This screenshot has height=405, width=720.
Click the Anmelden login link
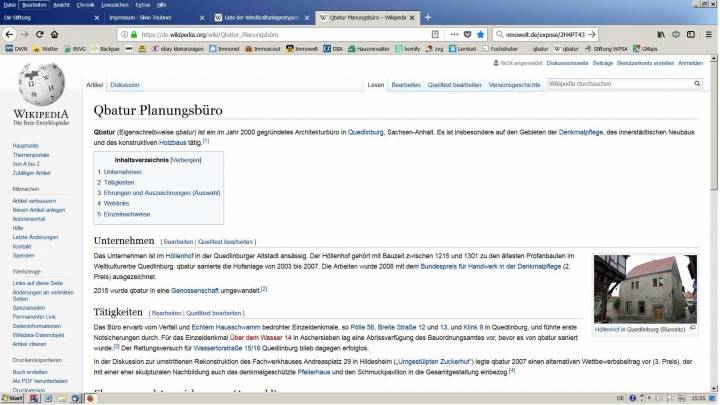click(690, 63)
